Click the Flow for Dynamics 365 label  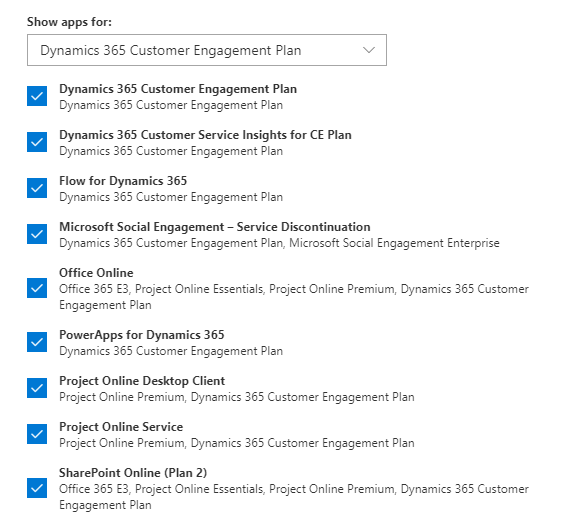[x=123, y=181]
